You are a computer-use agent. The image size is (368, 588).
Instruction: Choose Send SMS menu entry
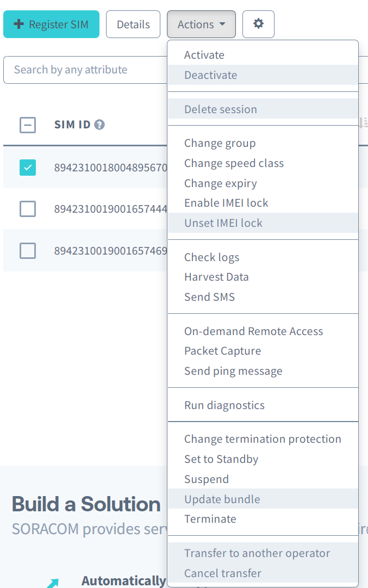(209, 297)
